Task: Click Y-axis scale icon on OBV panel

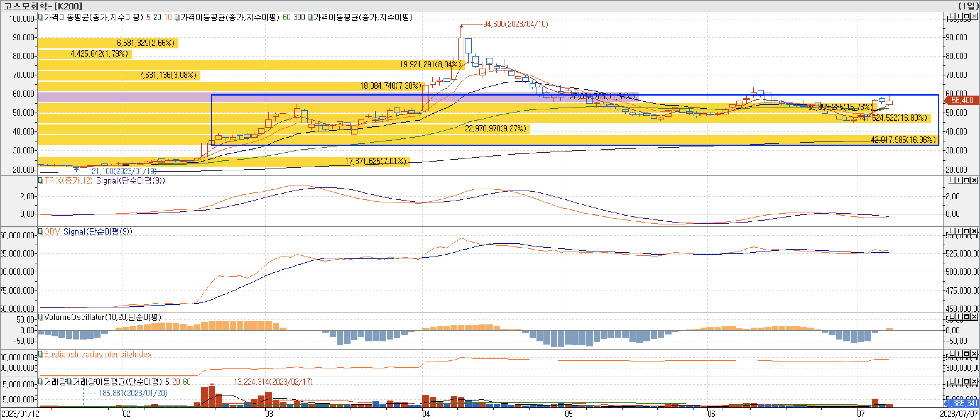Action: [952, 231]
